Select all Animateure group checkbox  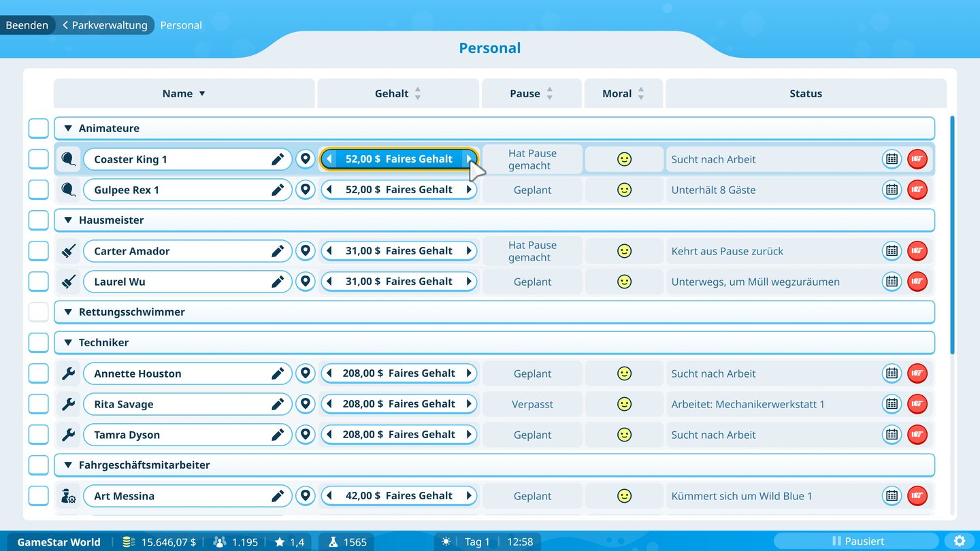tap(39, 129)
